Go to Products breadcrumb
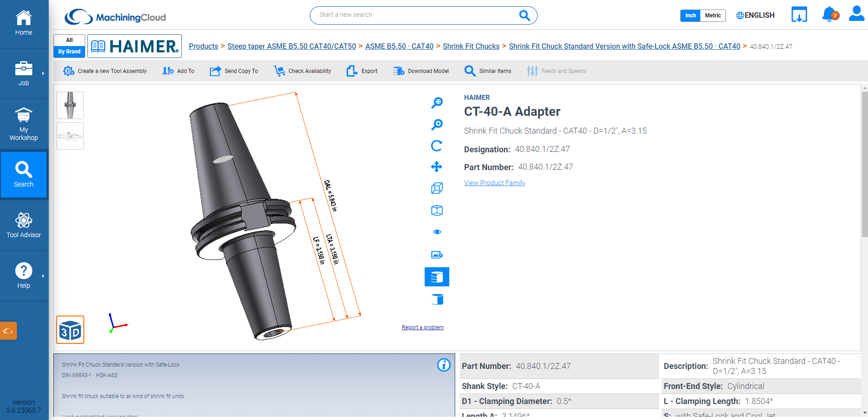This screenshot has width=868, height=420. pyautogui.click(x=204, y=46)
